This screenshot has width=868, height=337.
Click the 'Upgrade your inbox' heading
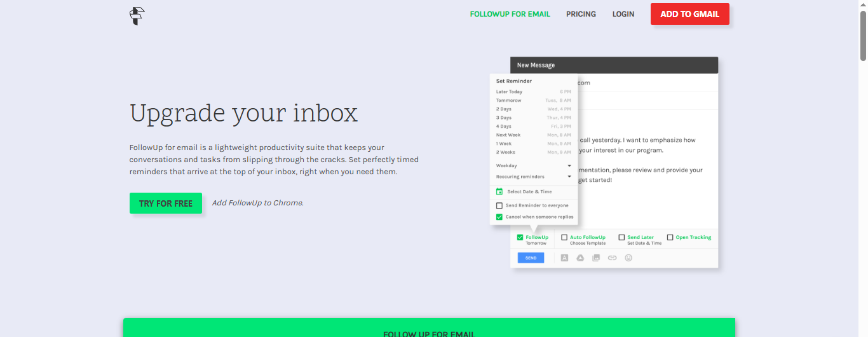click(x=244, y=113)
